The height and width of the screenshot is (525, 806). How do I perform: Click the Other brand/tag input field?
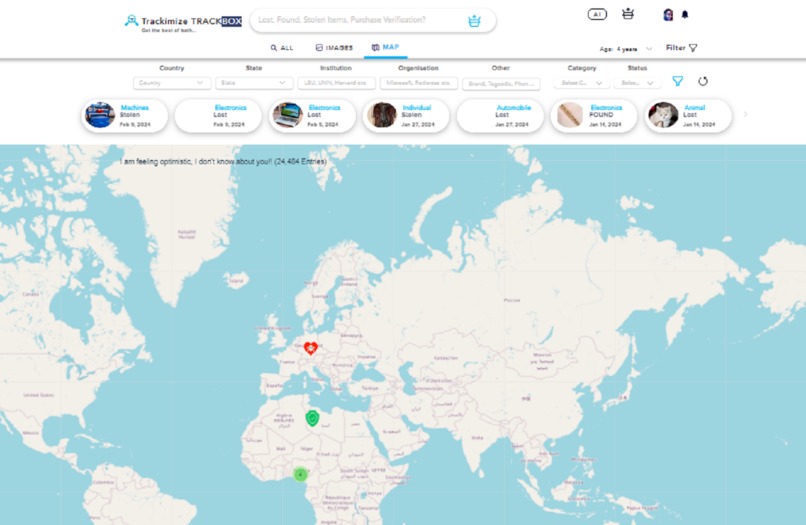tap(501, 83)
